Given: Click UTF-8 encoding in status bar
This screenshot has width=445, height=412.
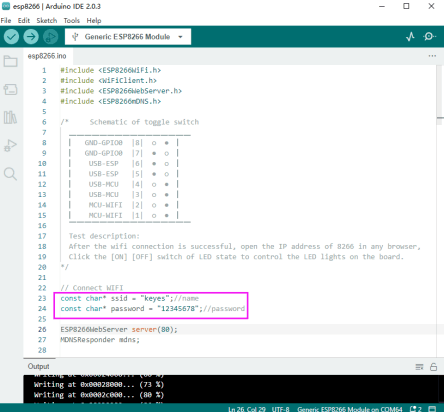Looking at the screenshot, I should pos(281,409).
